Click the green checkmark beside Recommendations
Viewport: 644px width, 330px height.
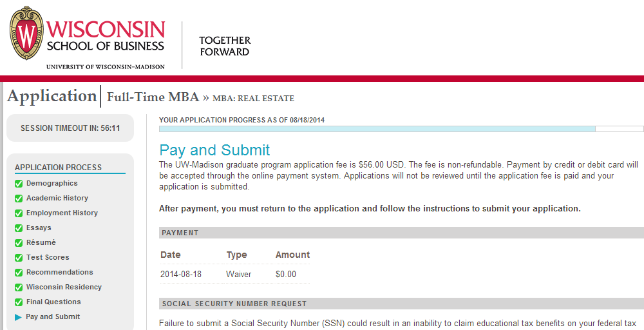(x=19, y=273)
